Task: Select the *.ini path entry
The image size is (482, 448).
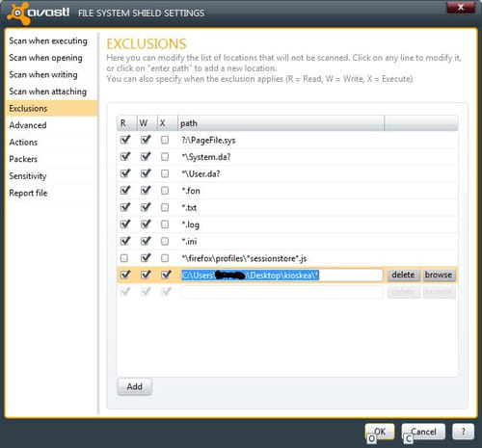Action: (189, 242)
